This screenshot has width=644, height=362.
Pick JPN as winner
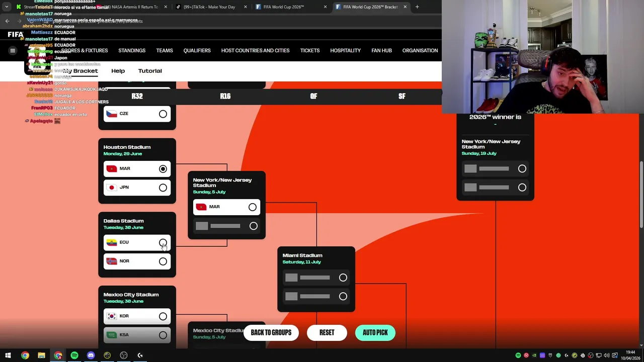tap(163, 188)
